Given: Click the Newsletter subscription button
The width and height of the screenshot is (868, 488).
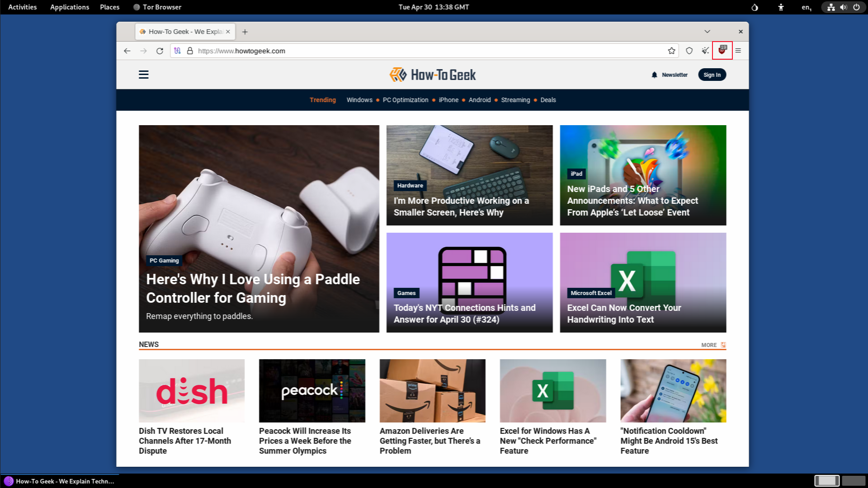Looking at the screenshot, I should pos(669,75).
